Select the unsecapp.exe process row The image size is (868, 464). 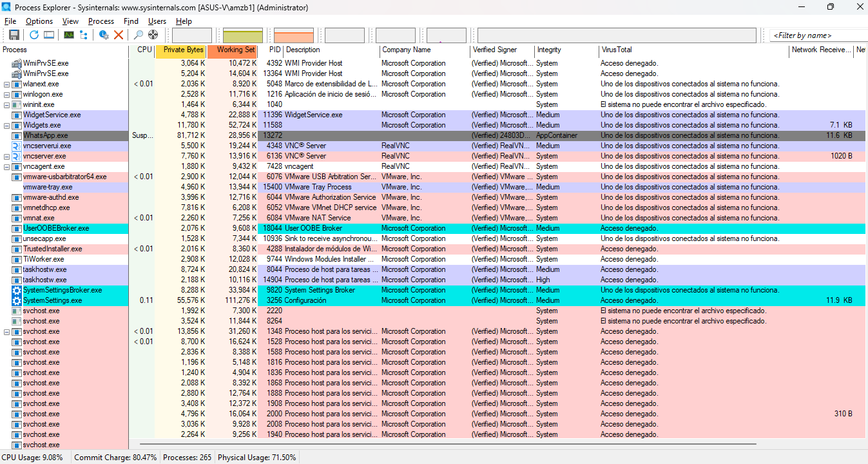(434, 238)
